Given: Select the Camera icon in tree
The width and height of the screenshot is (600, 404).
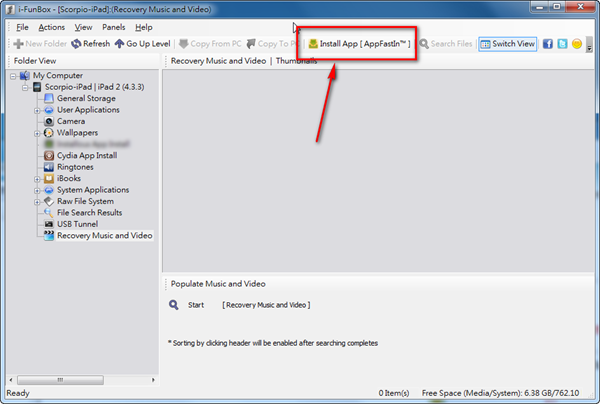Looking at the screenshot, I should pyautogui.click(x=49, y=121).
